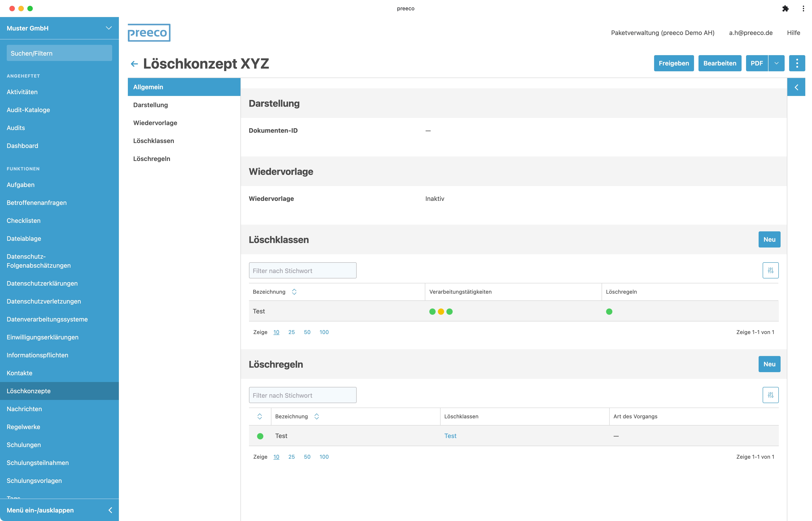Screen dimensions: 812x521
Task: Collapse the right side panel chevron
Action: pos(796,87)
